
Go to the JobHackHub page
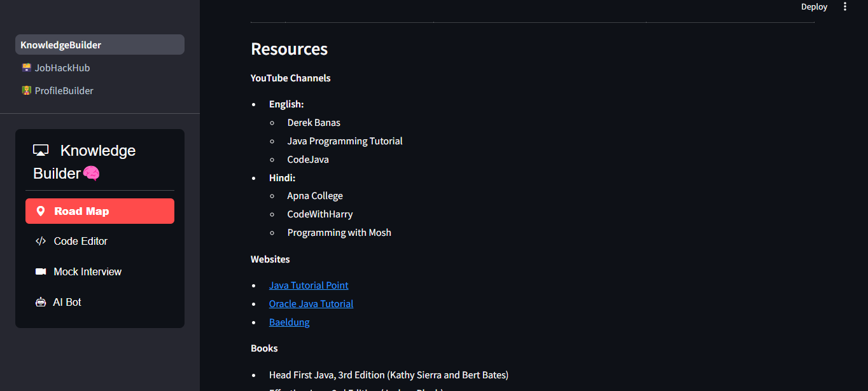click(x=100, y=67)
